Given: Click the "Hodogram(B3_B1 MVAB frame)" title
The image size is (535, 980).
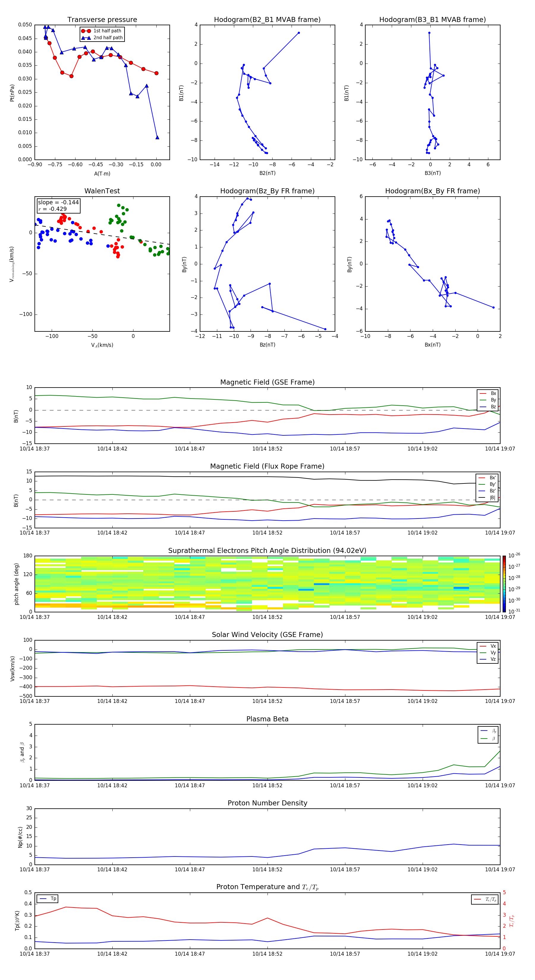Looking at the screenshot, I should (432, 20).
